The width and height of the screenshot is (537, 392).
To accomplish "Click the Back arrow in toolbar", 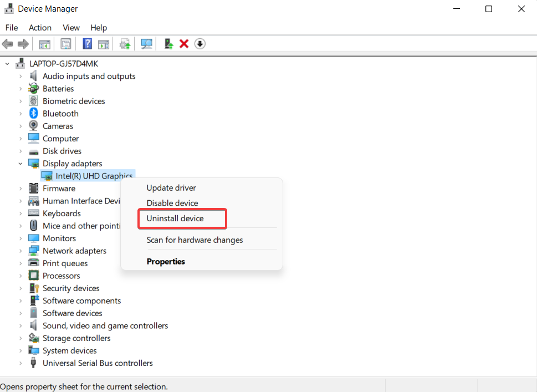I will 7,44.
